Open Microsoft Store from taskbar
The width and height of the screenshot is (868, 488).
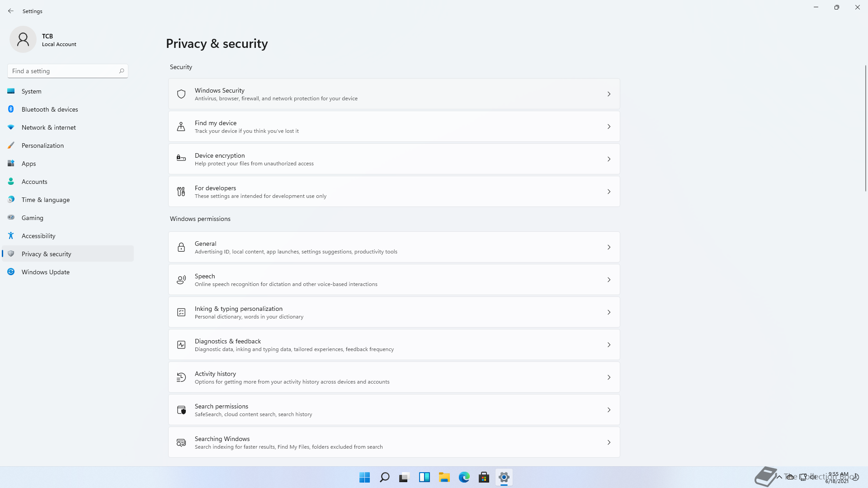(x=484, y=477)
